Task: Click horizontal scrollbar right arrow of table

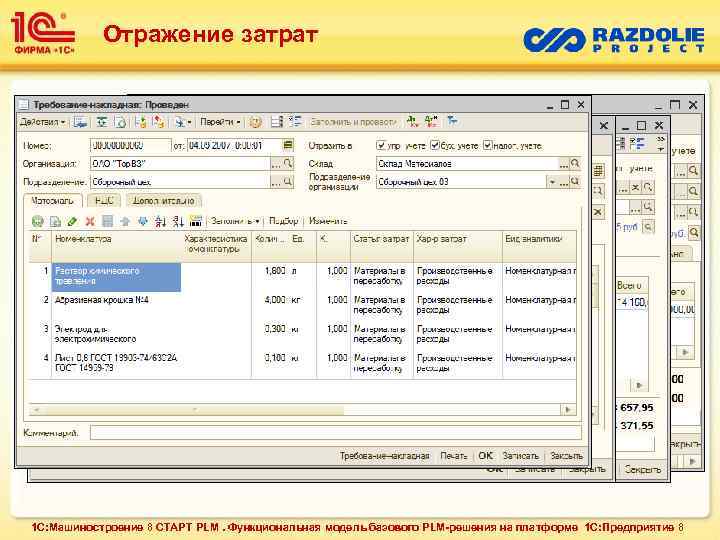Action: coord(568,410)
